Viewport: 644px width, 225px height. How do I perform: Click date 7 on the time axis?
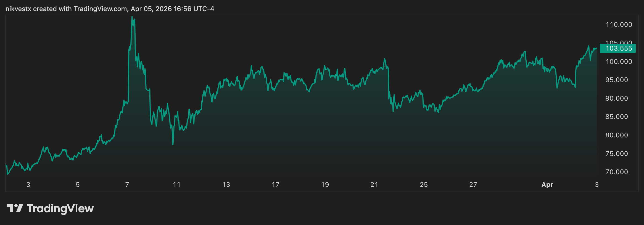[127, 185]
